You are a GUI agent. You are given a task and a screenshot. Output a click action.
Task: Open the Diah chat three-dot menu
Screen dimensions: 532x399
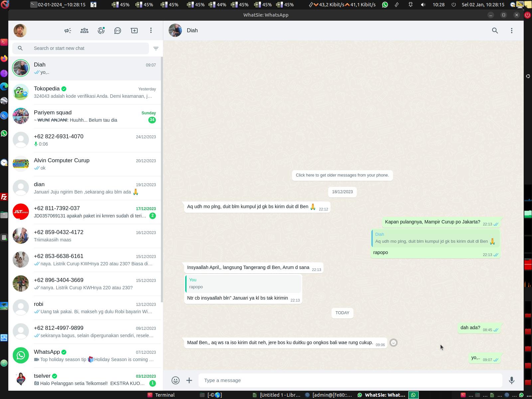click(512, 31)
